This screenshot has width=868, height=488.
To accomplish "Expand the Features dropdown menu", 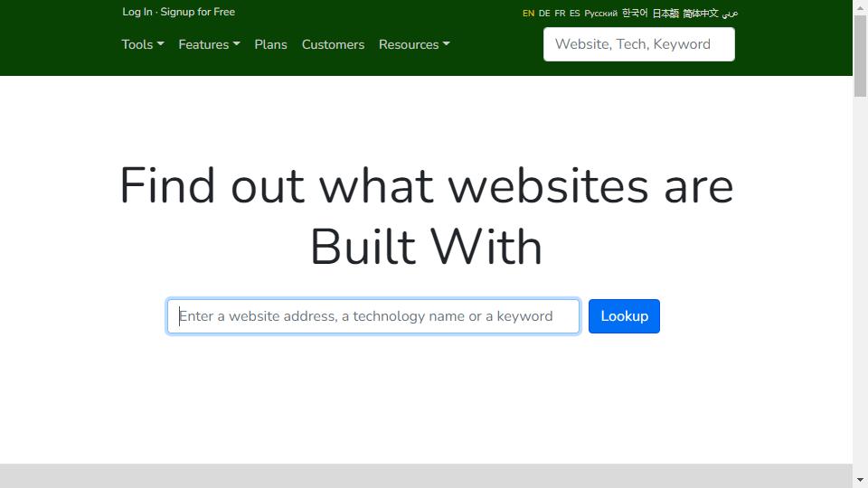I will [209, 44].
